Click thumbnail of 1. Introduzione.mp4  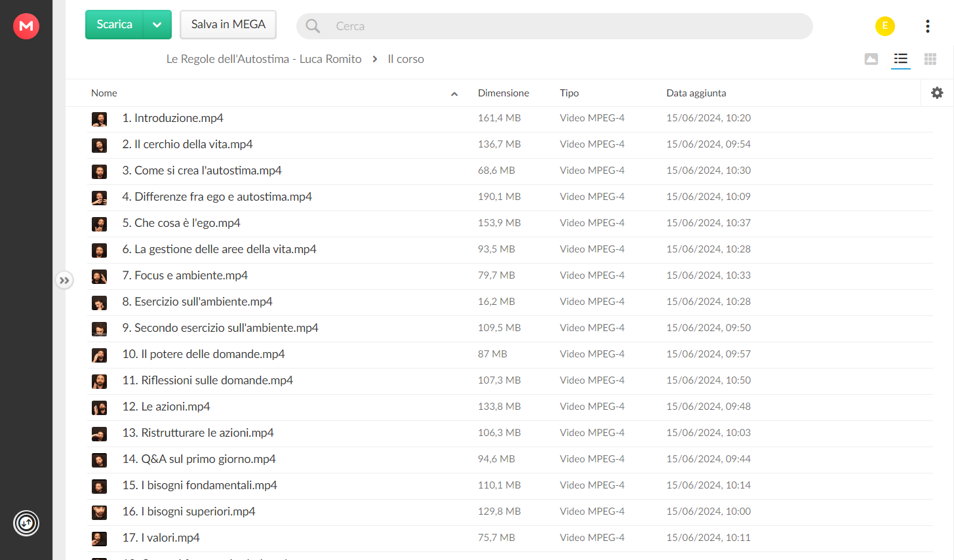99,119
